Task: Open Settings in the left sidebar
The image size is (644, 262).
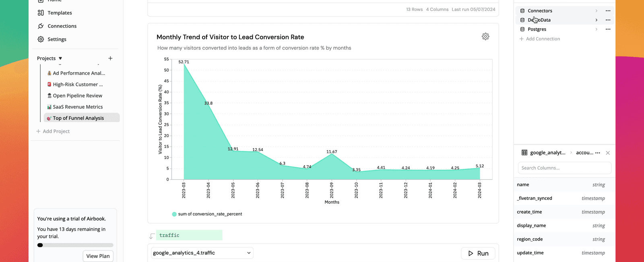Action: coord(57,40)
